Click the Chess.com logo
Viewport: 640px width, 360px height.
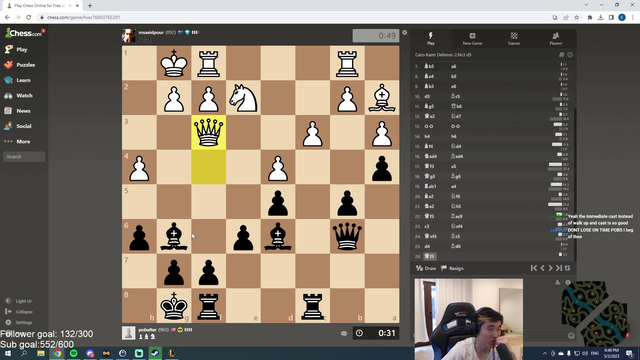24,33
